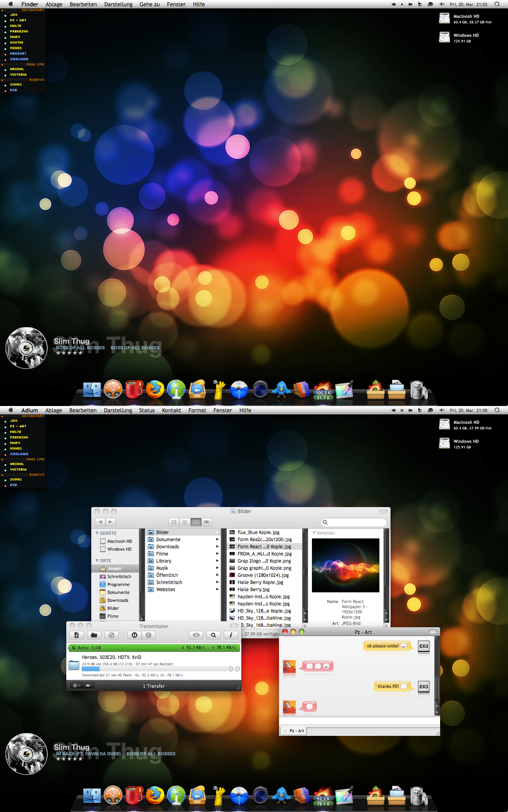Click the Form React wallpaper preview thumbnail

click(x=346, y=565)
